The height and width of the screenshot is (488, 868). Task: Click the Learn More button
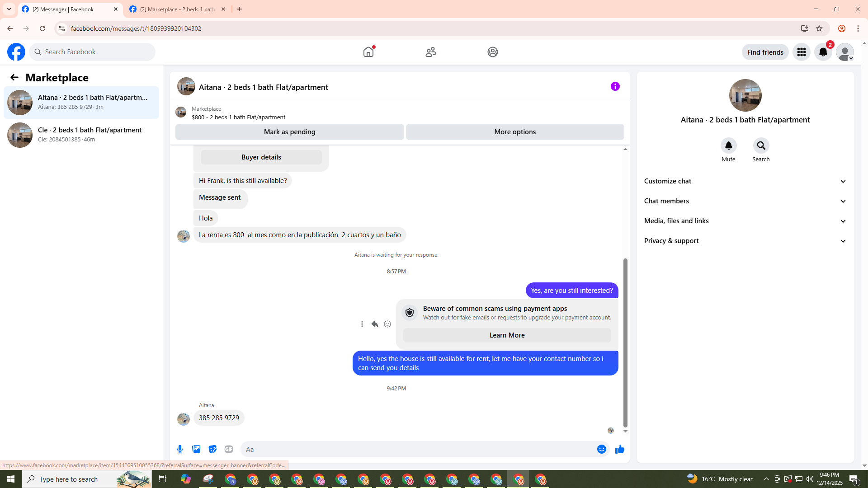point(507,335)
